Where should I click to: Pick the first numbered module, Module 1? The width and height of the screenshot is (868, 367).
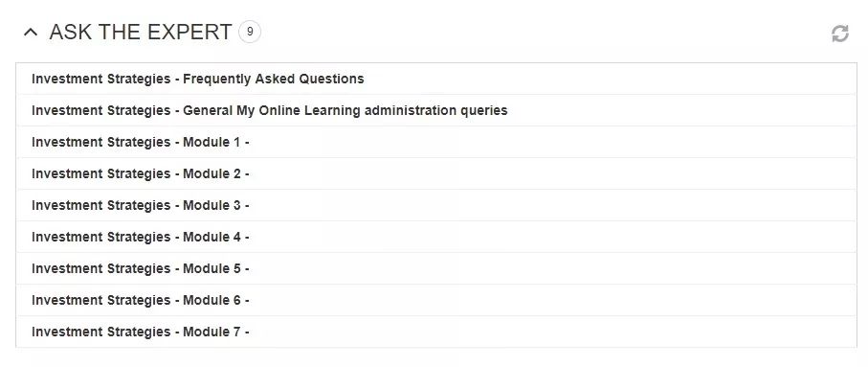coord(436,142)
